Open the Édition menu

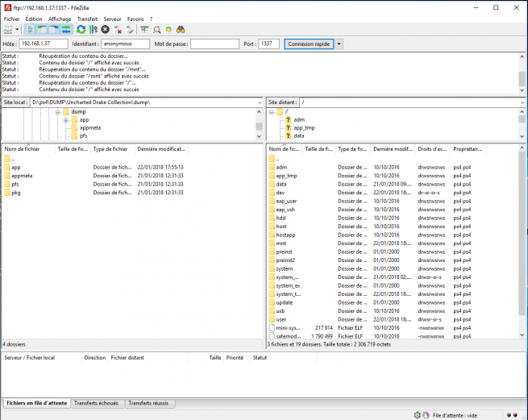pyautogui.click(x=34, y=19)
